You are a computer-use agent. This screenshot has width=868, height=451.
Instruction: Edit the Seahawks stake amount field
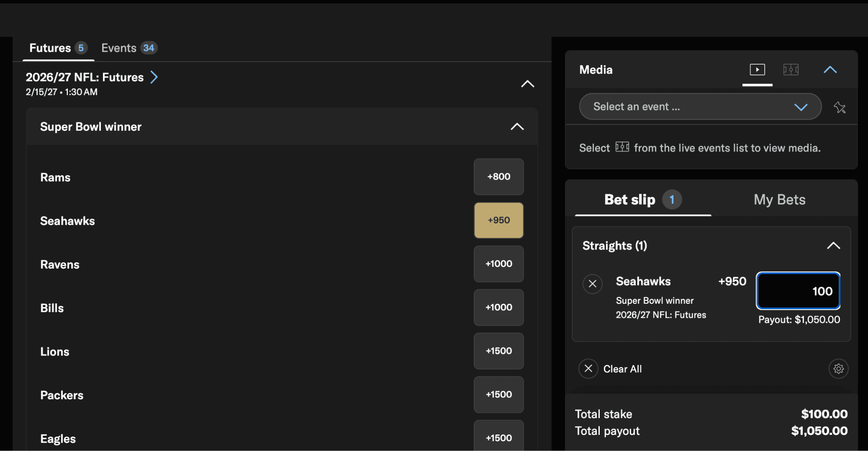coord(798,291)
